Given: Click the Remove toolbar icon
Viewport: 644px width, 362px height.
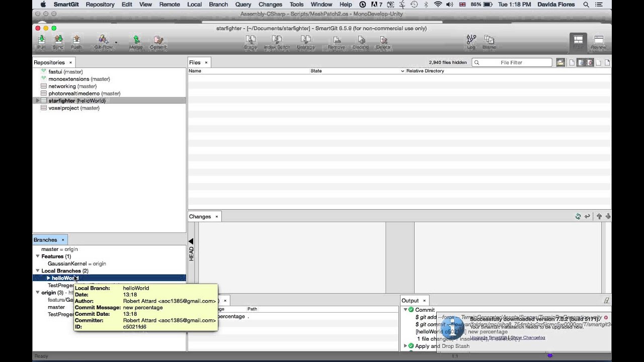Looking at the screenshot, I should (x=336, y=42).
